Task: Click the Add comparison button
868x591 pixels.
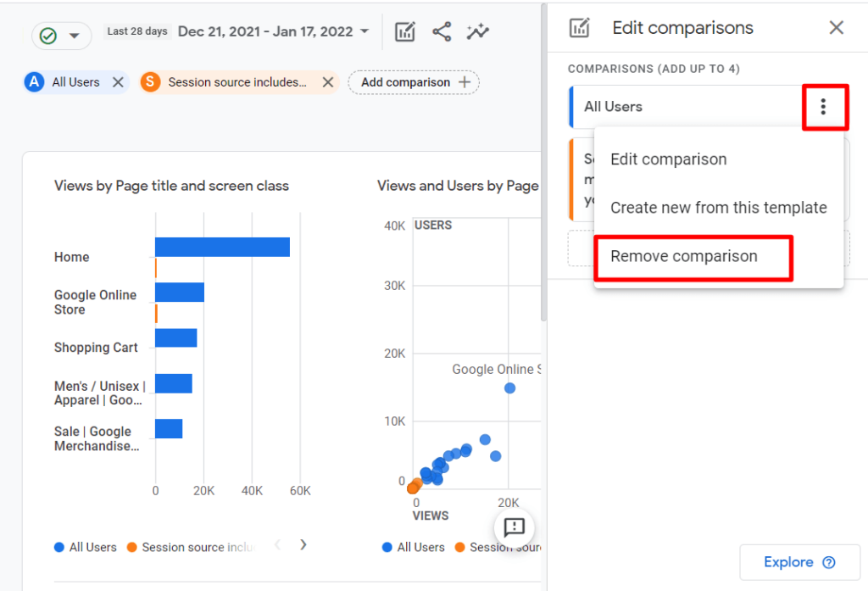Action: pos(413,82)
